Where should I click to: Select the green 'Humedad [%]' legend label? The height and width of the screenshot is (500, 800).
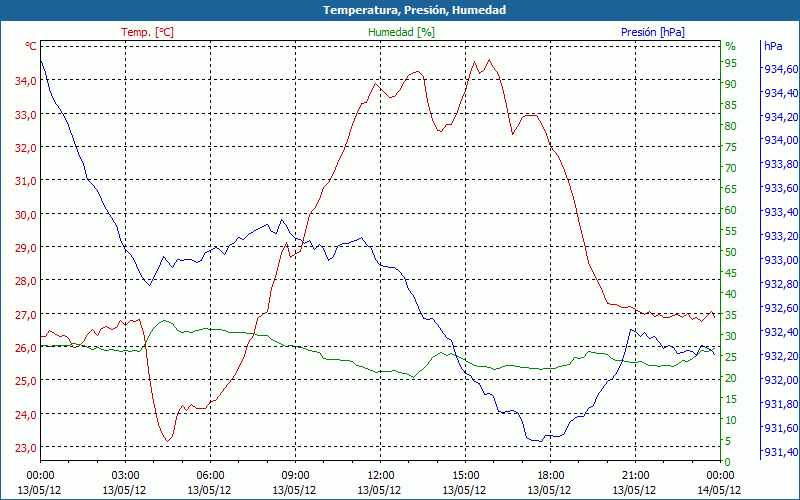[401, 32]
